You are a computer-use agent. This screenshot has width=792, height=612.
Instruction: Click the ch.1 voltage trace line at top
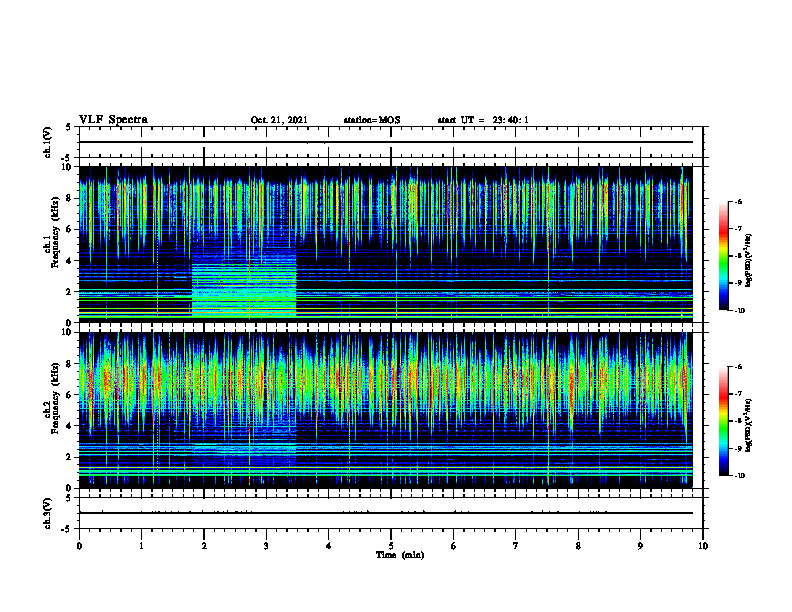pos(386,142)
